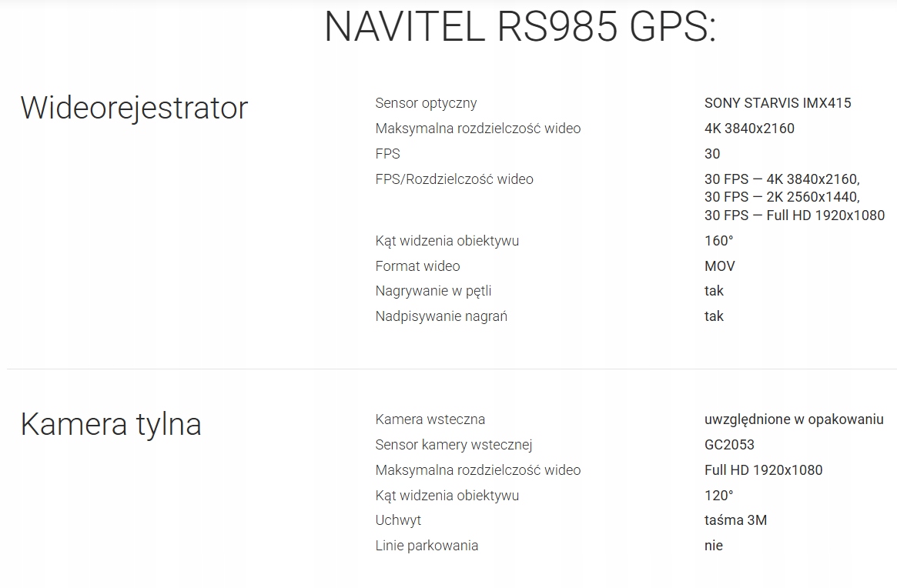This screenshot has height=588, width=897.
Task: Click the Sensor optyczny label
Action: pyautogui.click(x=426, y=103)
